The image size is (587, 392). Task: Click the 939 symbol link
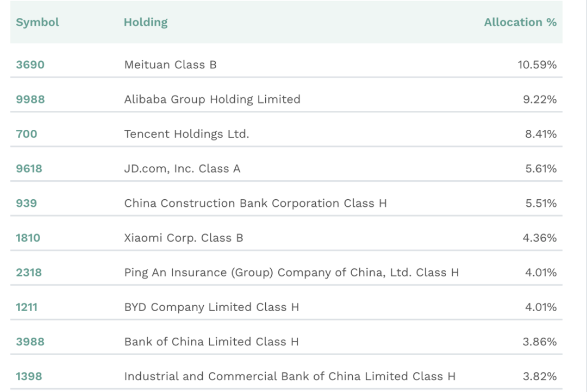pyautogui.click(x=26, y=204)
